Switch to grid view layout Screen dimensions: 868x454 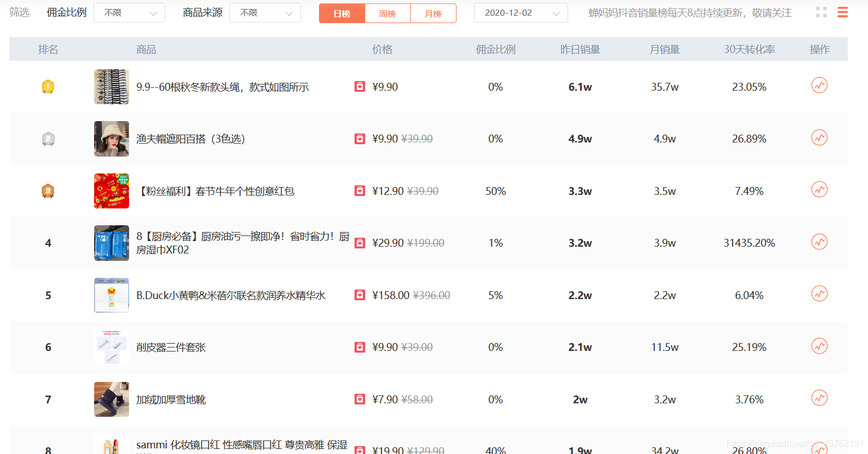821,12
